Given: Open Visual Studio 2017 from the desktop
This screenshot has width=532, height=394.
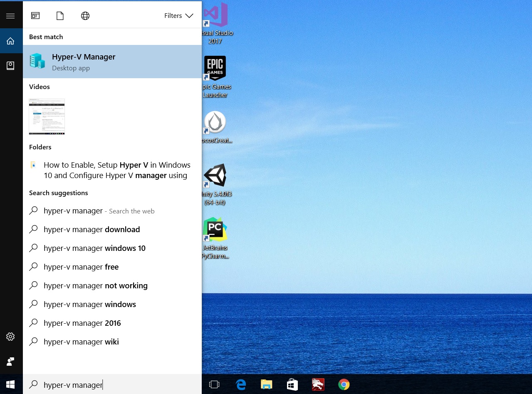Looking at the screenshot, I should tap(215, 15).
